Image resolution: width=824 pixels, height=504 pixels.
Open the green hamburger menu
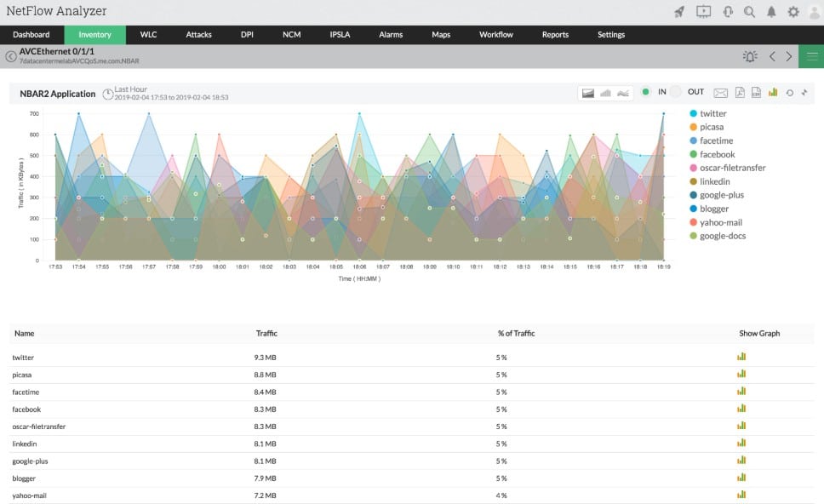pyautogui.click(x=811, y=56)
